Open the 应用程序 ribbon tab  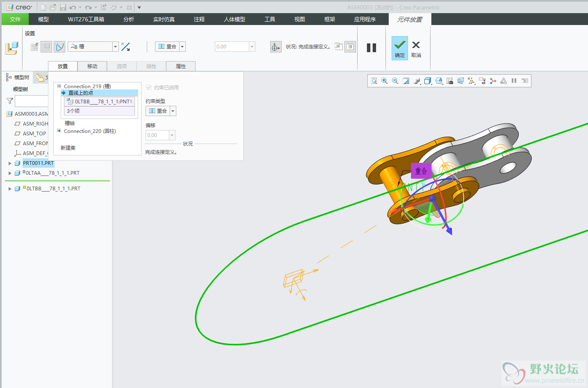(x=365, y=19)
